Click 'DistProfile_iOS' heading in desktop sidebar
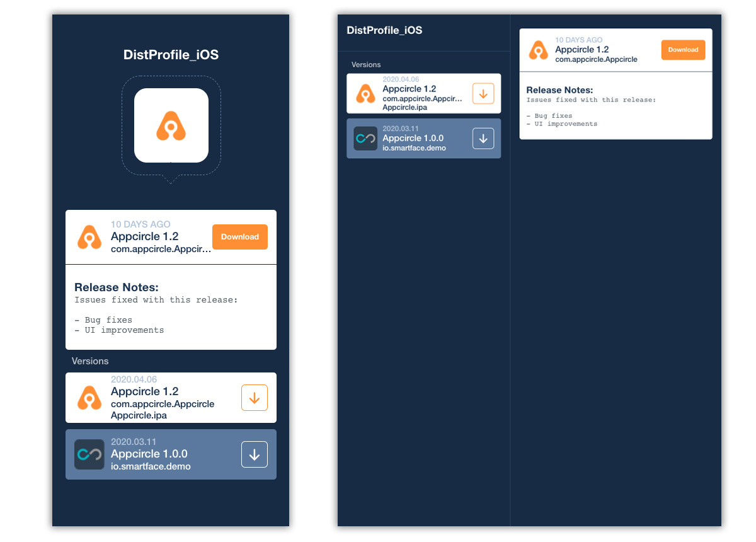 (384, 30)
